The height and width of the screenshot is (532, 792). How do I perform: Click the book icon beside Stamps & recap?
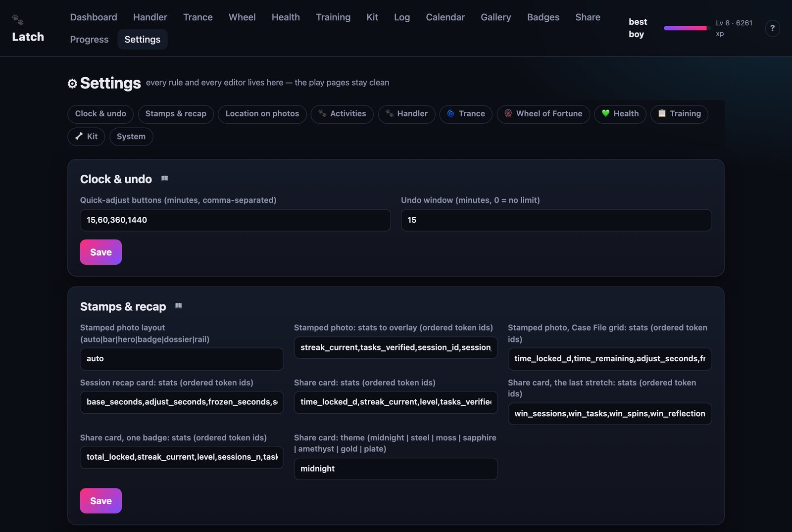click(179, 306)
